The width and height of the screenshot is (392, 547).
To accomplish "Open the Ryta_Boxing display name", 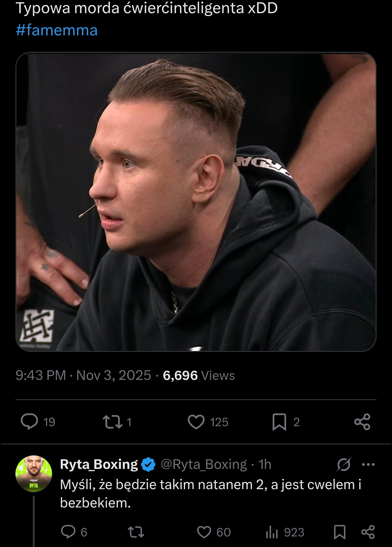I will point(99,464).
